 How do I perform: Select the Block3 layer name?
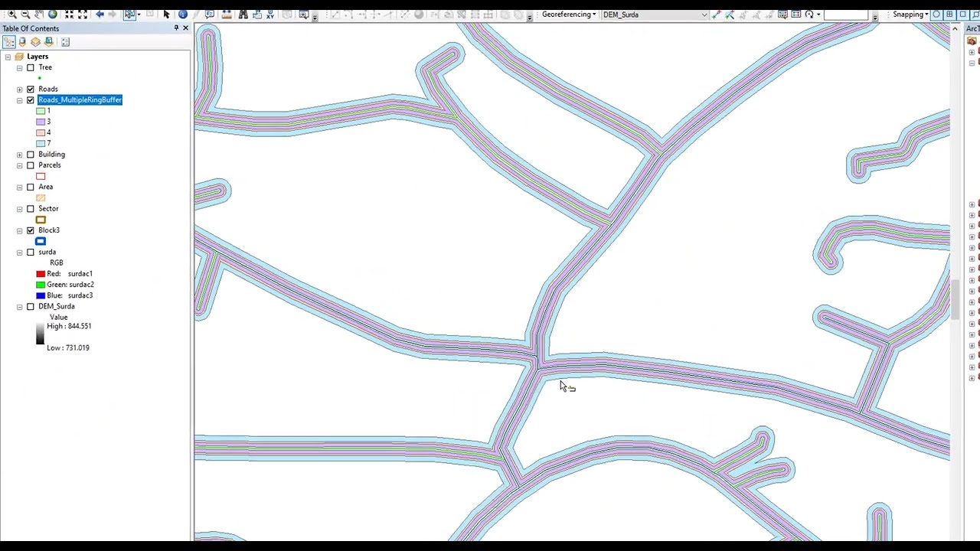pos(49,230)
